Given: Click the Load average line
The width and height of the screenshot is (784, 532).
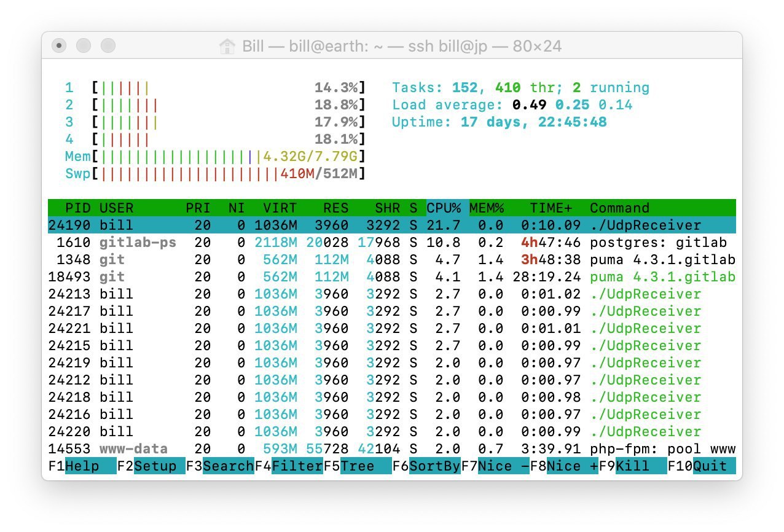Looking at the screenshot, I should [512, 105].
